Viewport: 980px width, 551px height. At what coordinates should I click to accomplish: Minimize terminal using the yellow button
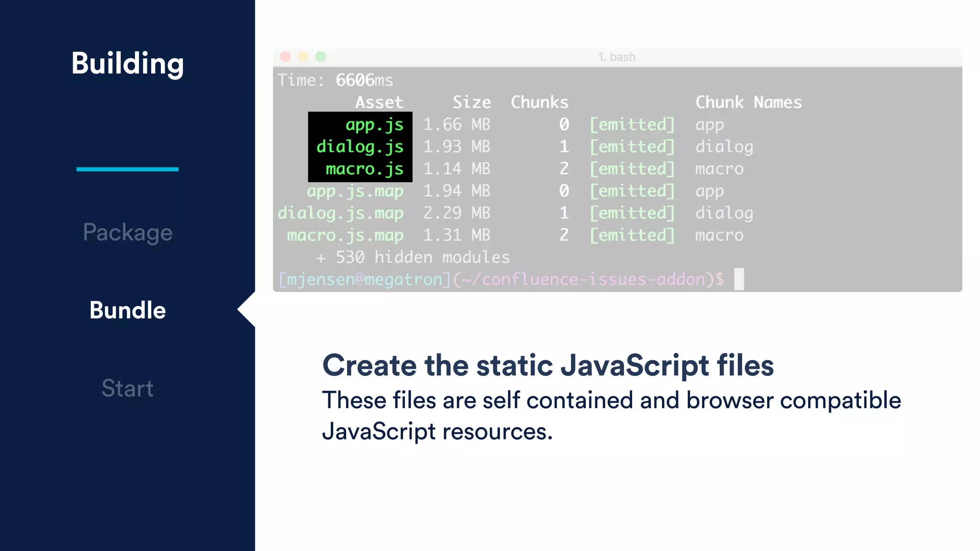pos(303,57)
